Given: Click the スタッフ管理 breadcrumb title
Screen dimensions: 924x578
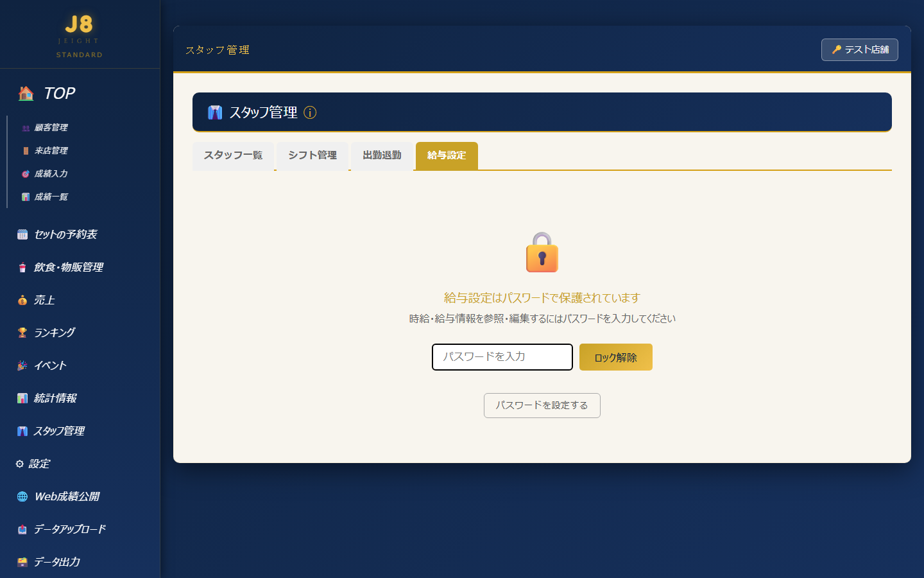Looking at the screenshot, I should tap(218, 50).
